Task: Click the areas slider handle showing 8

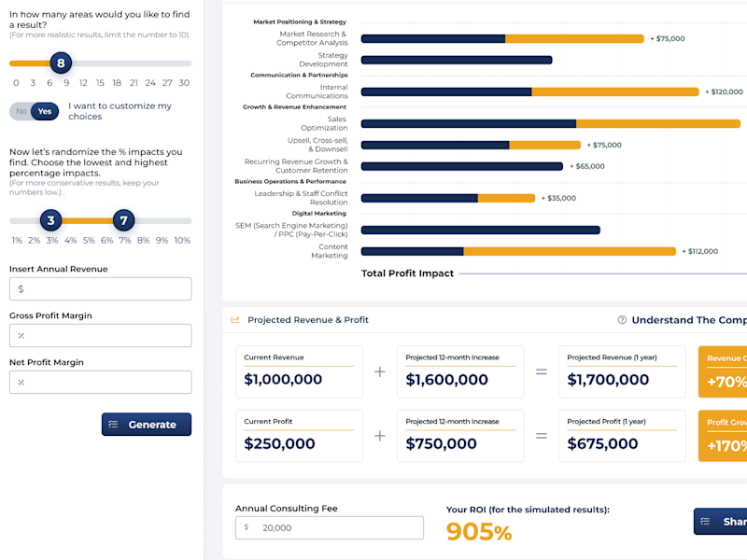Action: (x=61, y=63)
